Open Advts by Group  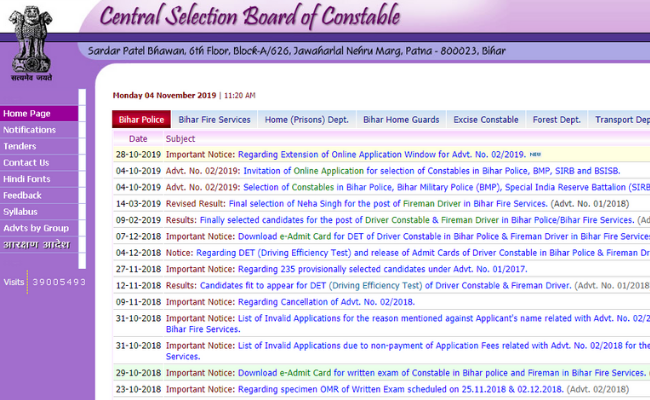pos(36,228)
